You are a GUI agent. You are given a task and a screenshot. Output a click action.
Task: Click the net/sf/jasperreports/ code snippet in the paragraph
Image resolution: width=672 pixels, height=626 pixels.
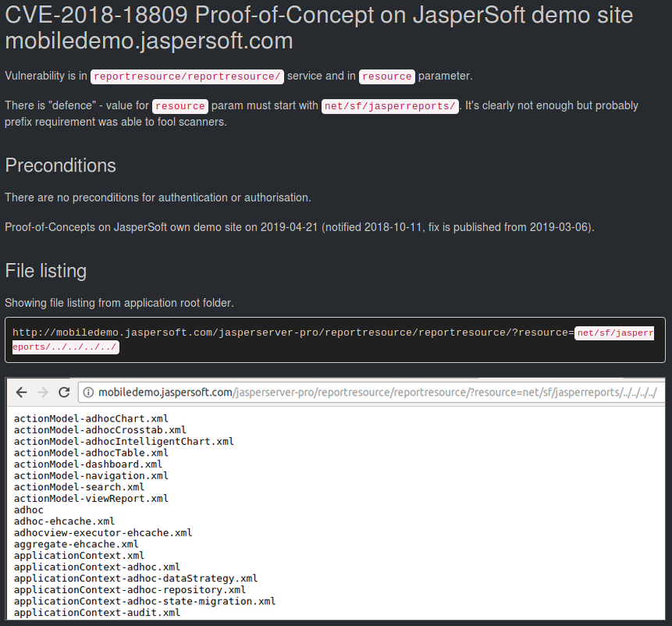[390, 106]
